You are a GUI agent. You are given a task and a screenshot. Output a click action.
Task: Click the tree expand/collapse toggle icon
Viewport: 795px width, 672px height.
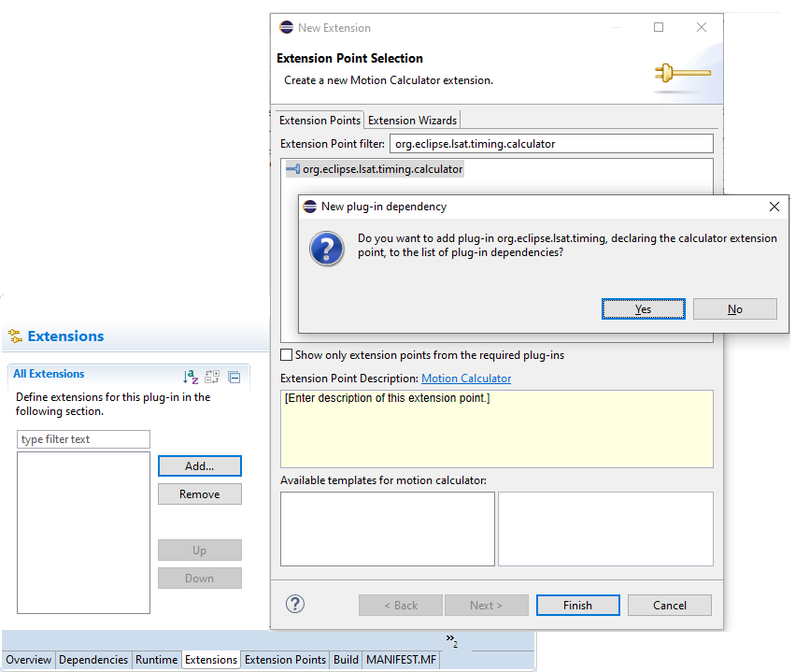212,377
